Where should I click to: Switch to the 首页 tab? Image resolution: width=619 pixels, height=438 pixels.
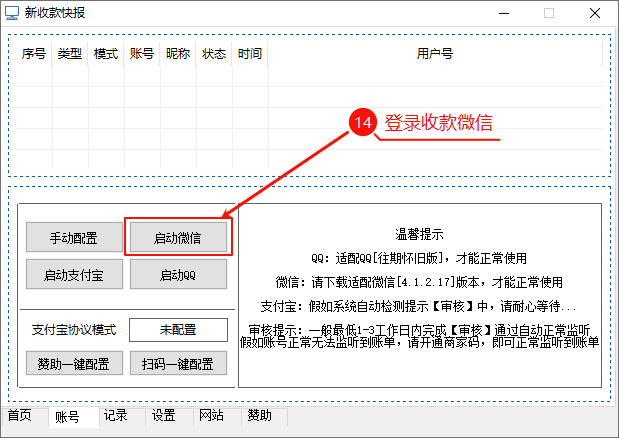click(x=20, y=416)
